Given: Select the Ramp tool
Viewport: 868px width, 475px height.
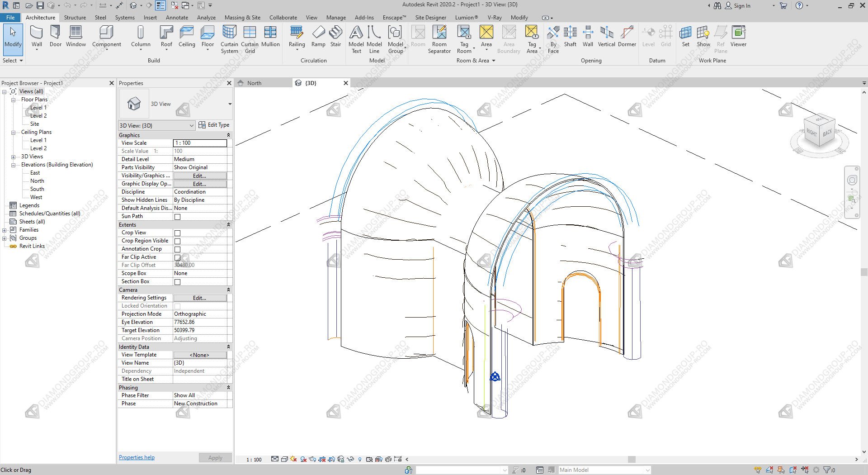Looking at the screenshot, I should [x=318, y=37].
